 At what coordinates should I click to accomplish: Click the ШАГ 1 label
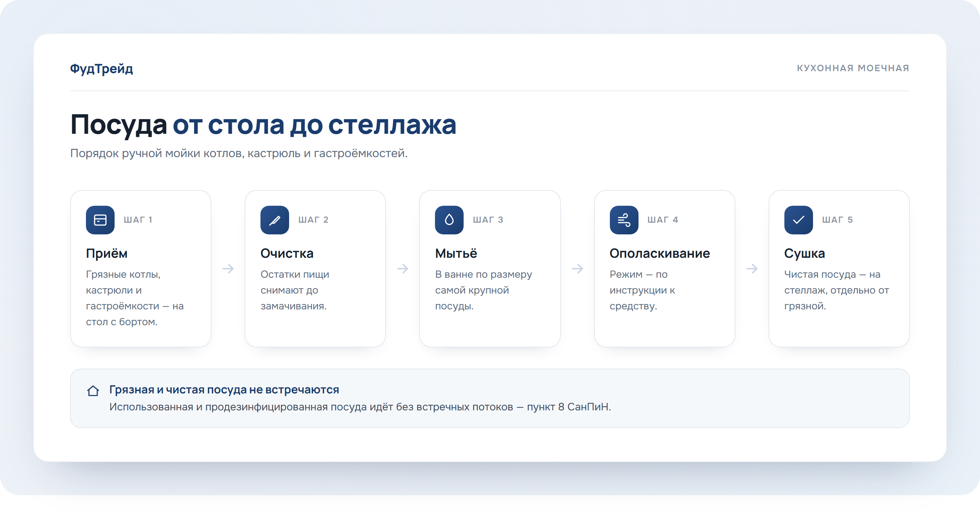pos(138,220)
